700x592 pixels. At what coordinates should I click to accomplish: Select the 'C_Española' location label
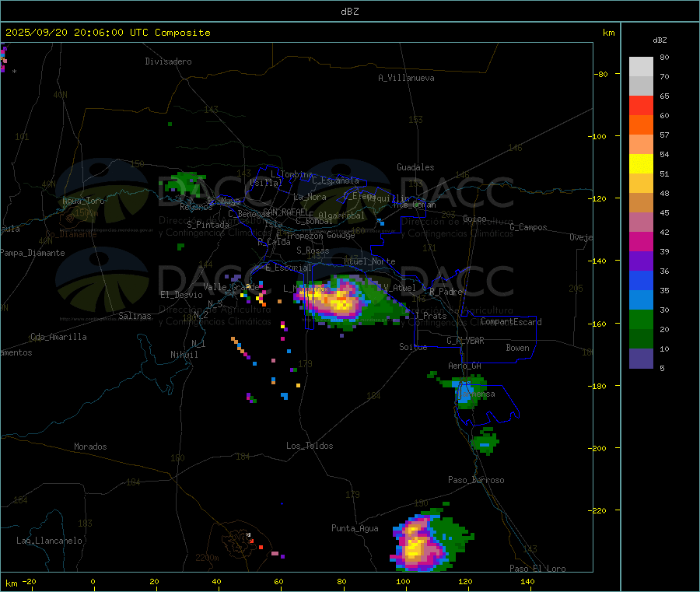(x=335, y=180)
